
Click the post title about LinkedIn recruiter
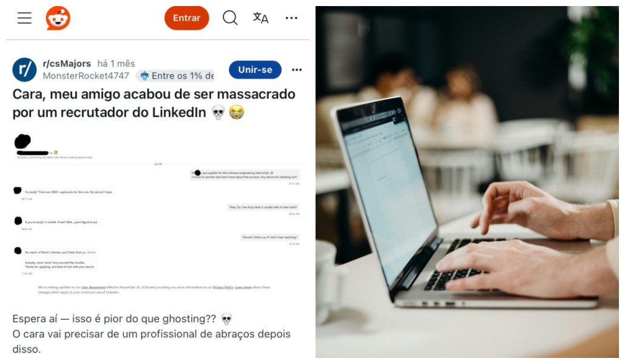(x=154, y=103)
